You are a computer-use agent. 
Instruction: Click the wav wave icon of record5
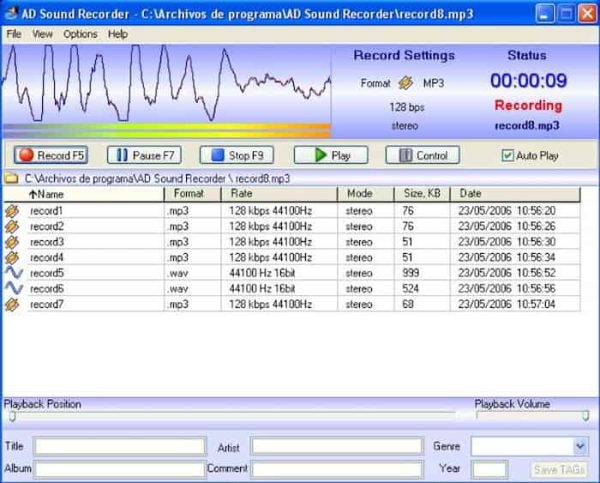tap(14, 273)
